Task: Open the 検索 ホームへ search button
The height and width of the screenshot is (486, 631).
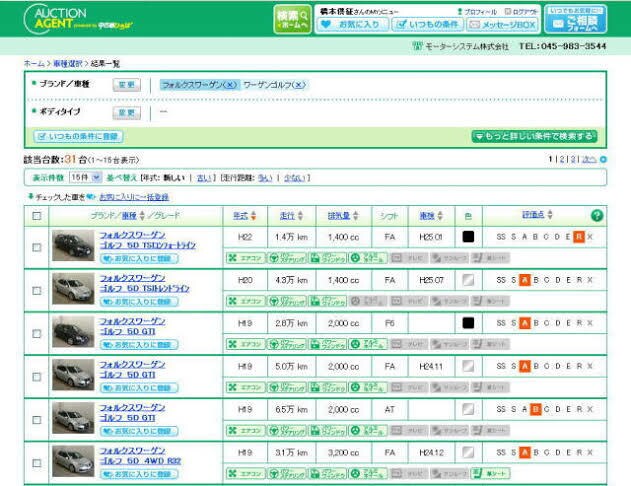Action: pos(293,19)
